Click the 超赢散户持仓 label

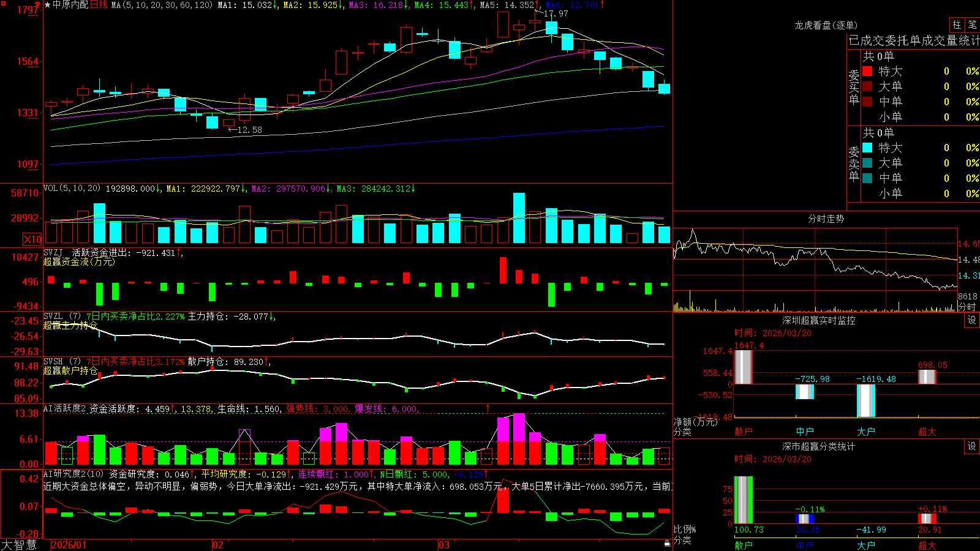pyautogui.click(x=70, y=370)
